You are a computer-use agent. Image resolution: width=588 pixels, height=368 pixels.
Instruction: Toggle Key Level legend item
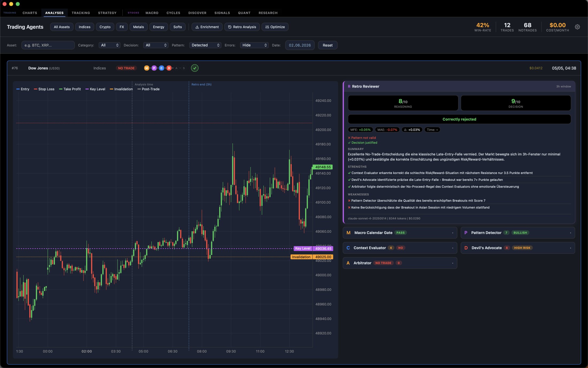pyautogui.click(x=95, y=89)
